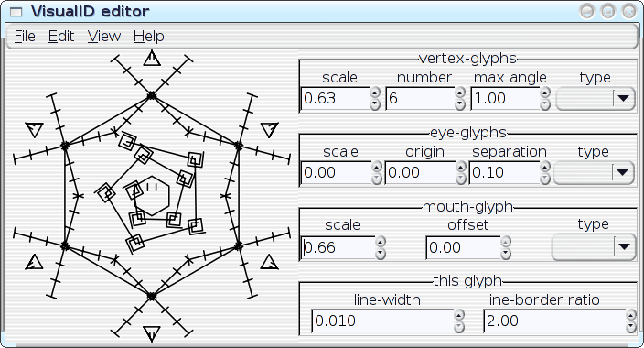Screen dimensions: 644x348
Task: Click the window menu icon in title bar
Action: 16,12
